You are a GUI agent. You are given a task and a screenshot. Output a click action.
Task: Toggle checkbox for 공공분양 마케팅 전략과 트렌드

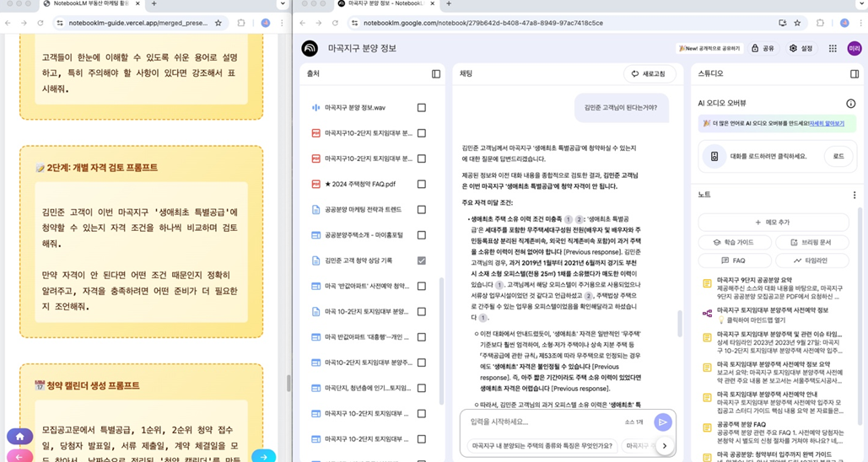421,209
